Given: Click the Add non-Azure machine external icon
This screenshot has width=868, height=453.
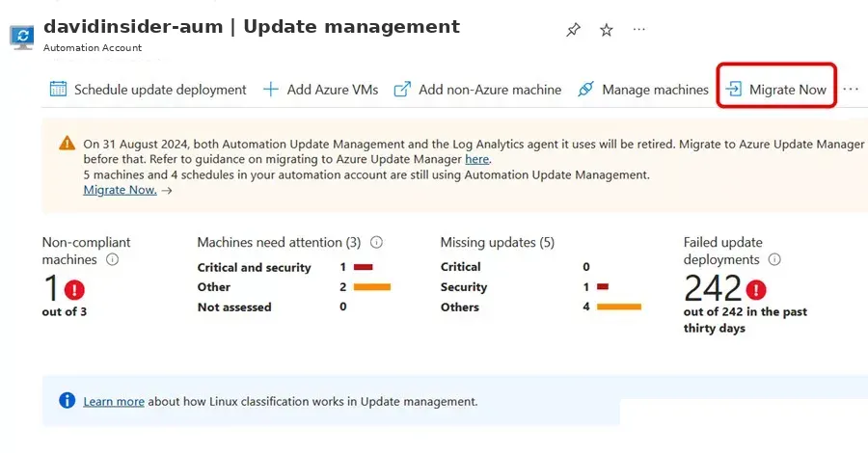Looking at the screenshot, I should click(x=402, y=89).
